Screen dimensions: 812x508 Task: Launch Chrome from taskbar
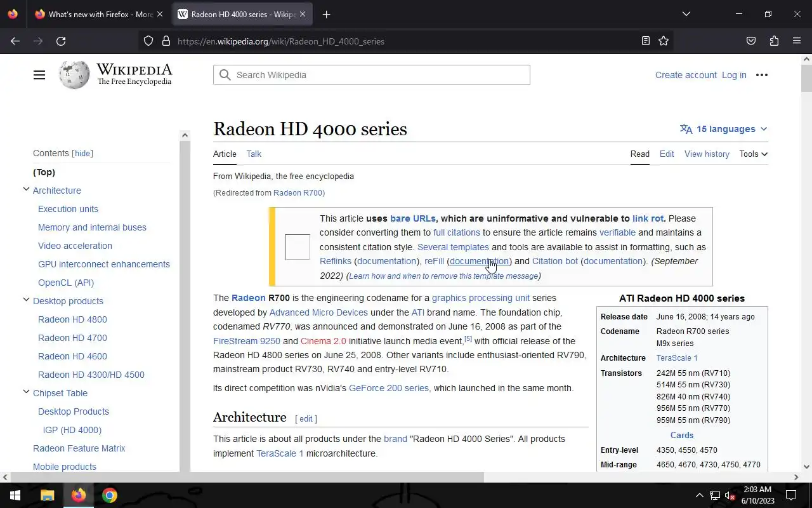coord(110,495)
